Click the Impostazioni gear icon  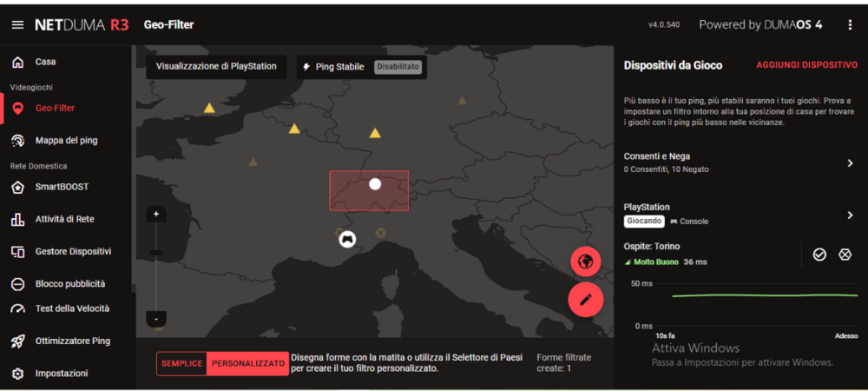click(17, 374)
